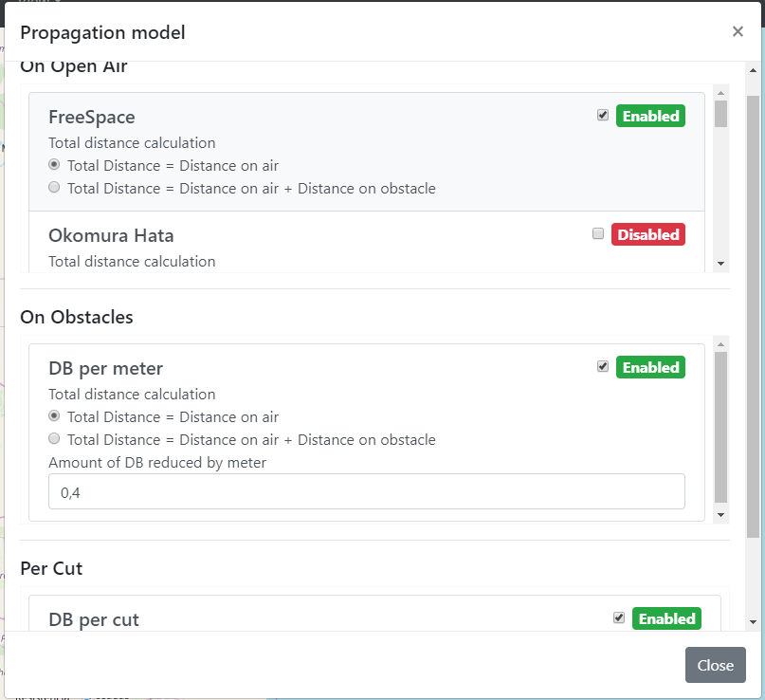The height and width of the screenshot is (700, 765).
Task: Click the On Open Air list scroll down arrow
Action: tap(720, 264)
